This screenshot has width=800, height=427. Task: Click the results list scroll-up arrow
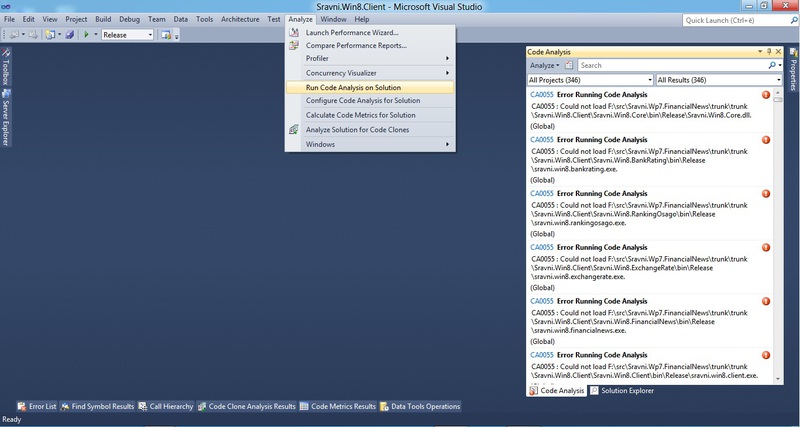tap(778, 93)
